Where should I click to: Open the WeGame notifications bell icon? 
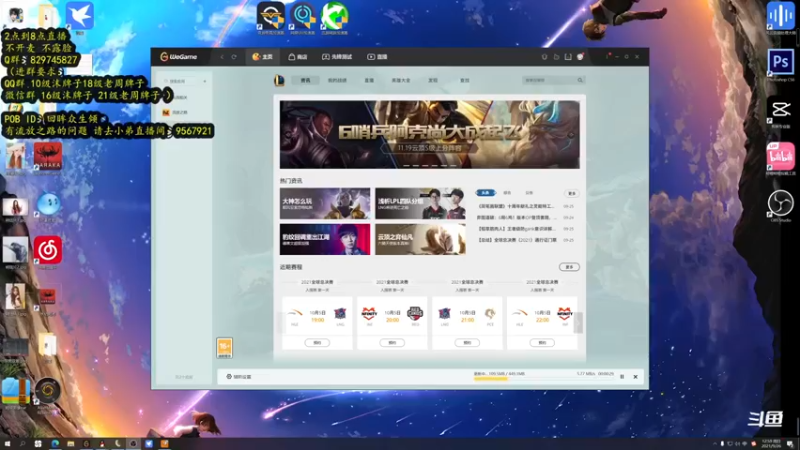pyautogui.click(x=544, y=57)
